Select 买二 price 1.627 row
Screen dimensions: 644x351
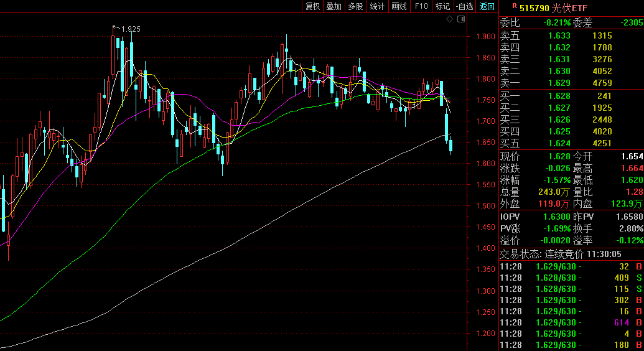(571, 108)
